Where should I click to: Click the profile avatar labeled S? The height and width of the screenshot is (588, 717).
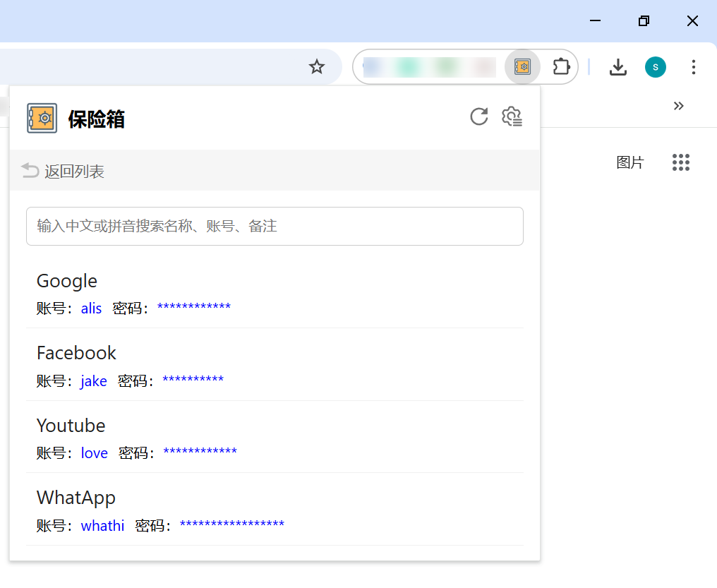coord(656,67)
